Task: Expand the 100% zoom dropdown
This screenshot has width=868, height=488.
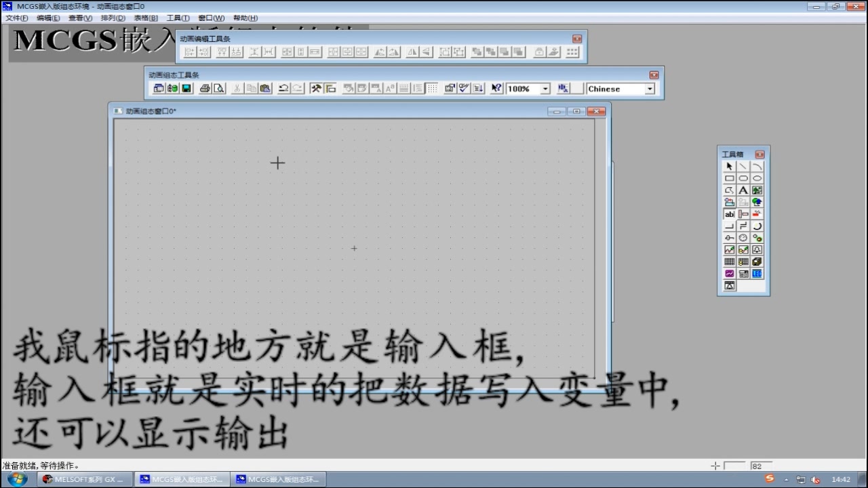Action: [545, 89]
